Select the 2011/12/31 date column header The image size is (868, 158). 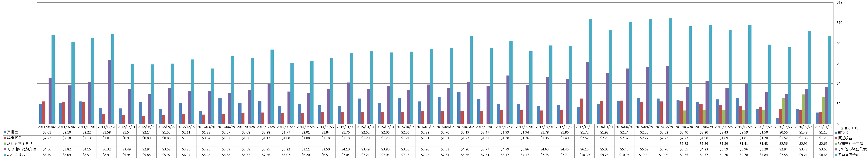[107, 127]
